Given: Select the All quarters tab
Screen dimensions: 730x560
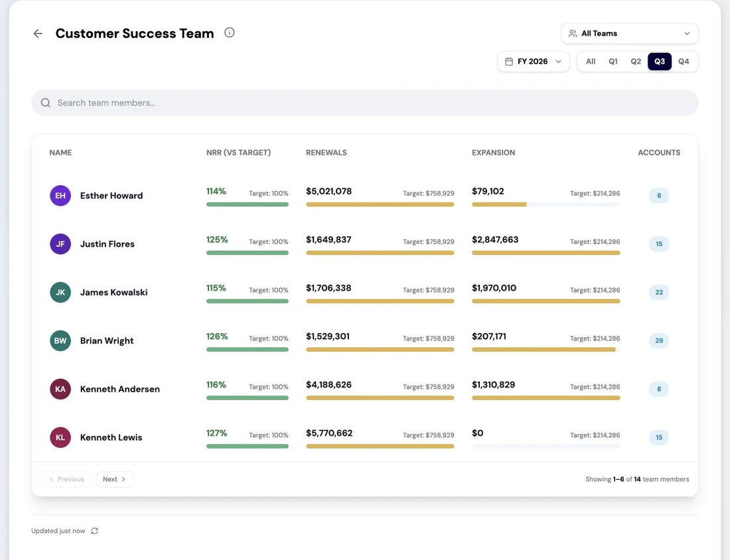Looking at the screenshot, I should (591, 62).
